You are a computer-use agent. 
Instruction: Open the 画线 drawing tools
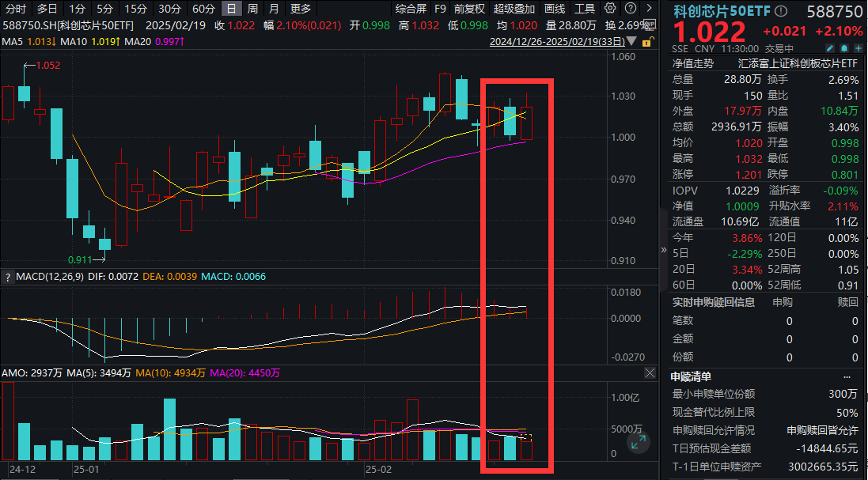click(x=555, y=9)
